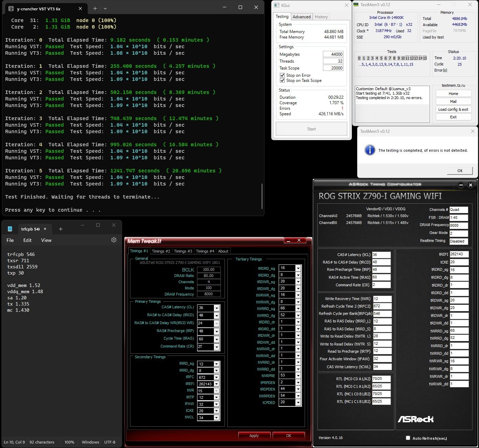Image resolution: width=479 pixels, height=448 pixels.
Task: Toggle Stop on Error checkbox
Action: click(x=282, y=75)
